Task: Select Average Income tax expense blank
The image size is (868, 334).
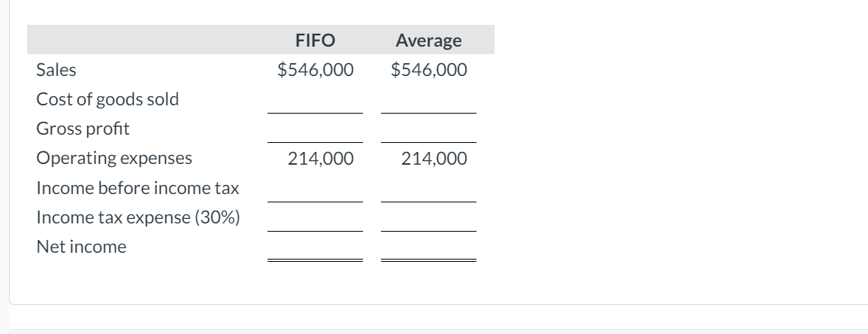Action: (x=428, y=217)
